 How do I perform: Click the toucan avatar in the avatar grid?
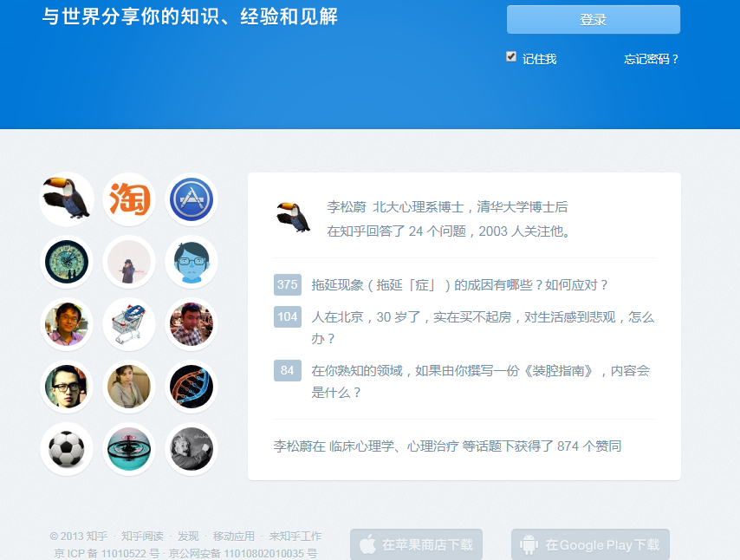pos(67,199)
